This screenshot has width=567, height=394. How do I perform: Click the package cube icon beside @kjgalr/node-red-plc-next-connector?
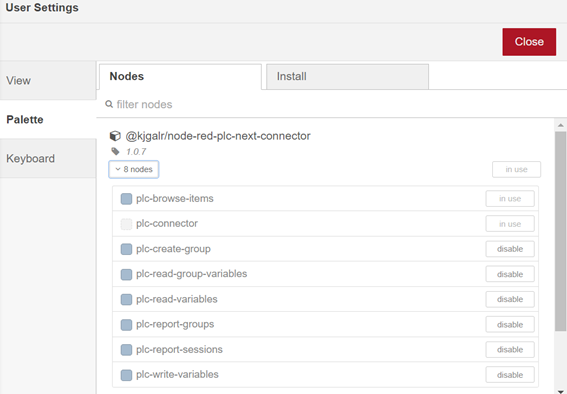pos(115,136)
